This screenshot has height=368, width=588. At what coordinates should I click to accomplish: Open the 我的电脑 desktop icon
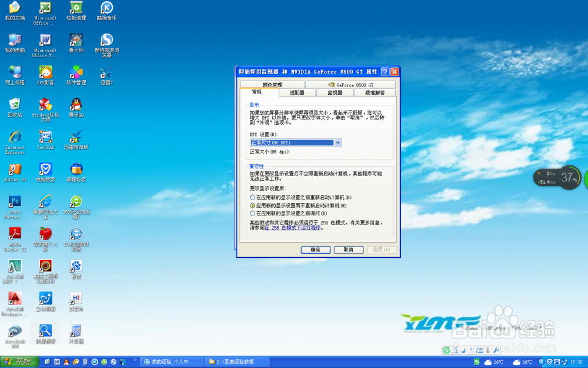tap(15, 43)
